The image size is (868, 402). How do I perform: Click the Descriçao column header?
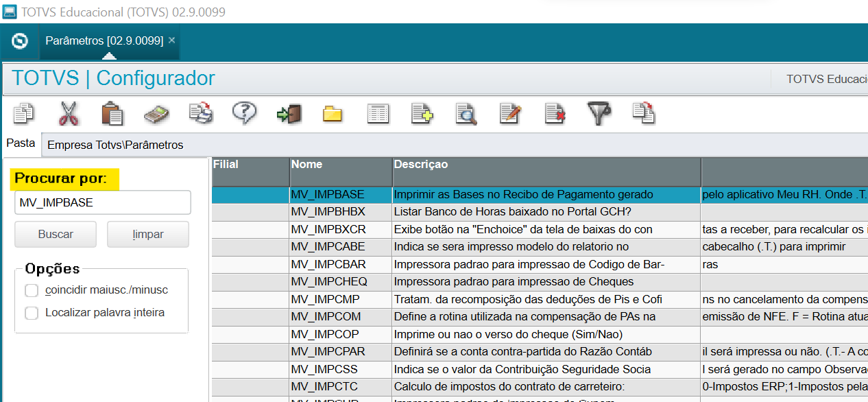point(546,172)
